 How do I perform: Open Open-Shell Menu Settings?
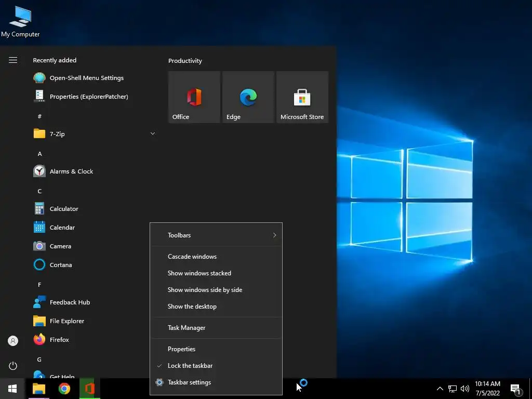pos(95,78)
